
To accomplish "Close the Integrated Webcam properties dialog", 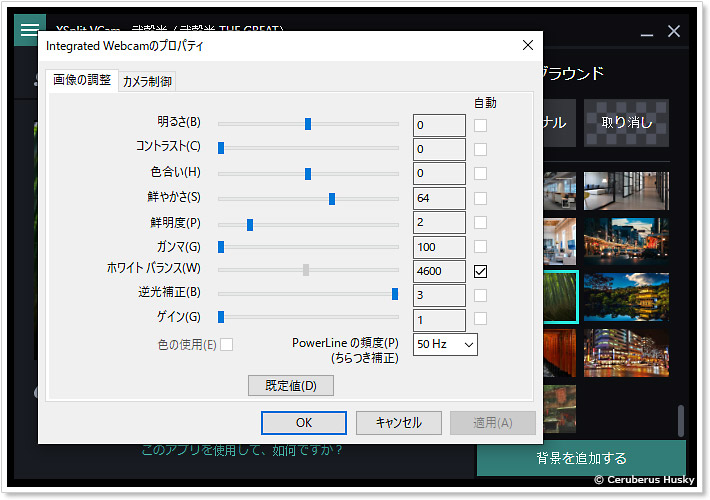I will point(528,45).
